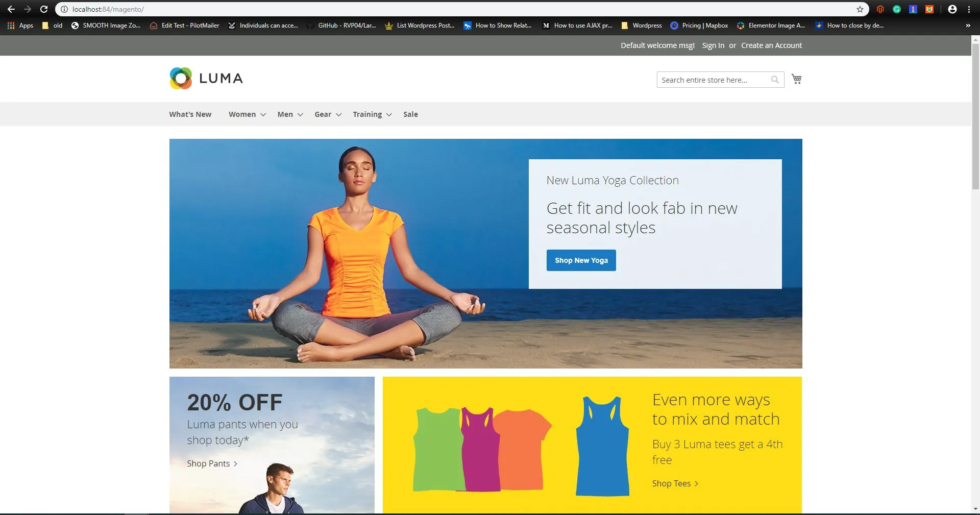Click the Shop New Yoga button
The image size is (980, 515).
tap(581, 260)
